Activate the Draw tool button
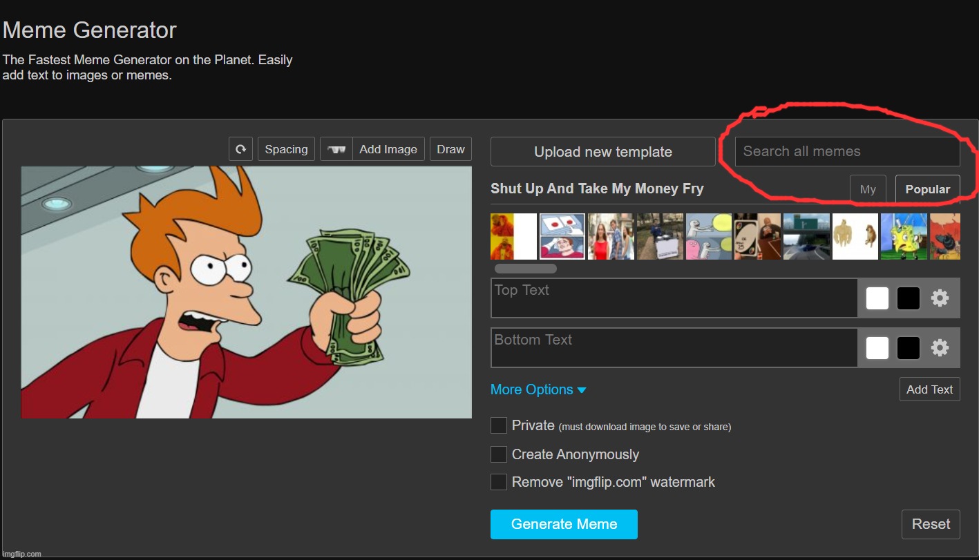Viewport: 979px width, 560px height. (x=450, y=149)
